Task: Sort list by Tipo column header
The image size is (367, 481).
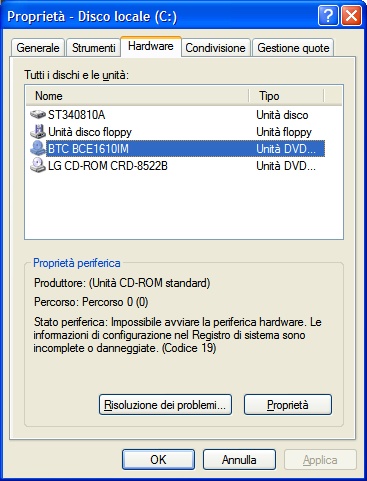Action: [286, 96]
